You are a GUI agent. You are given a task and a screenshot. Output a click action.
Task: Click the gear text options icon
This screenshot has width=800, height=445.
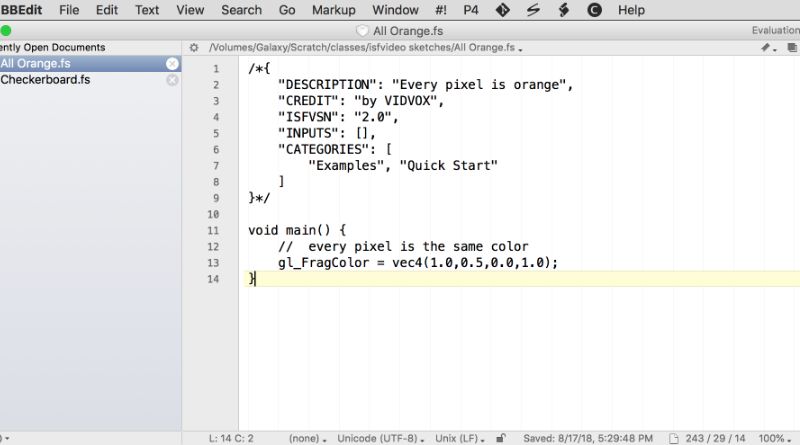click(194, 47)
